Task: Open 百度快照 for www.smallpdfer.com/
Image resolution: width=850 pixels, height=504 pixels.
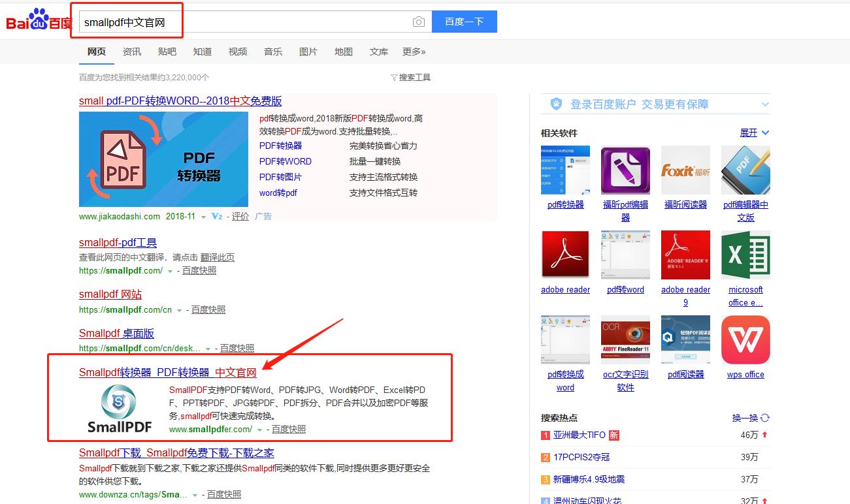Action: pyautogui.click(x=289, y=429)
